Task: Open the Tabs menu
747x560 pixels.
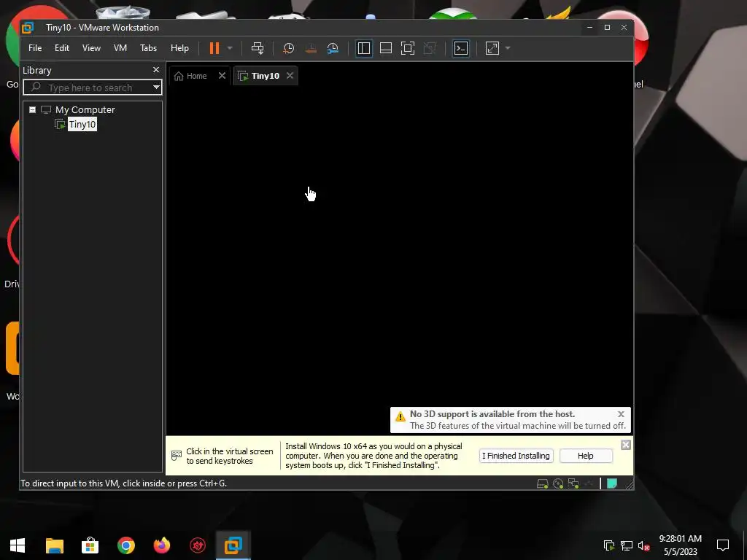Action: coord(148,48)
